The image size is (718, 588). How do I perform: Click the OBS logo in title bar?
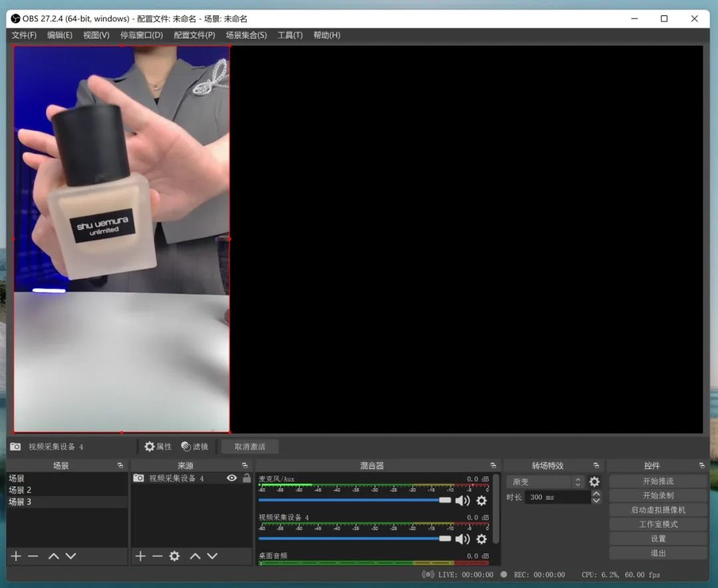click(15, 19)
